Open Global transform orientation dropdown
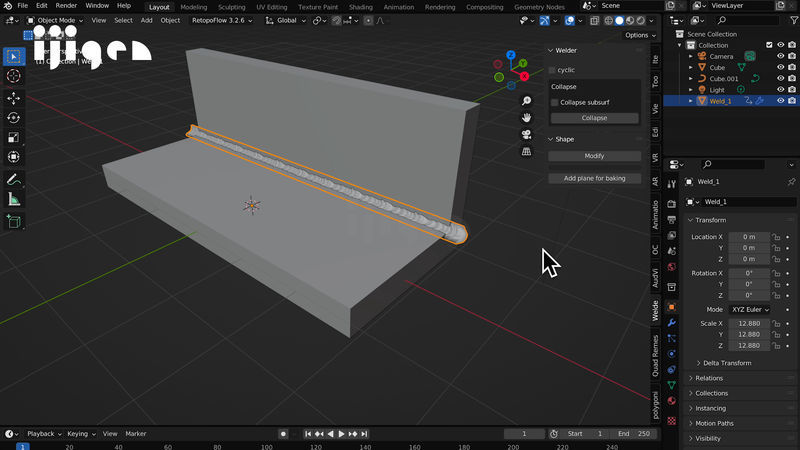Screen dimensions: 800x450 (x=286, y=20)
